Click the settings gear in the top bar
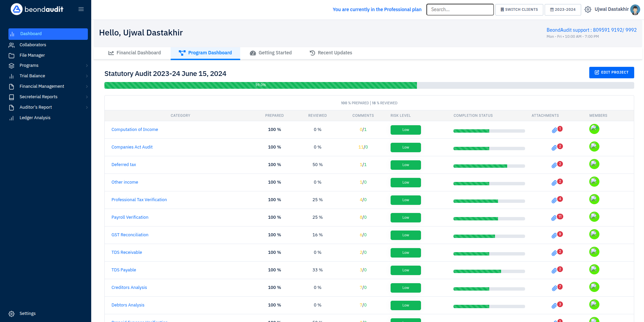This screenshot has height=322, width=644. pos(587,9)
